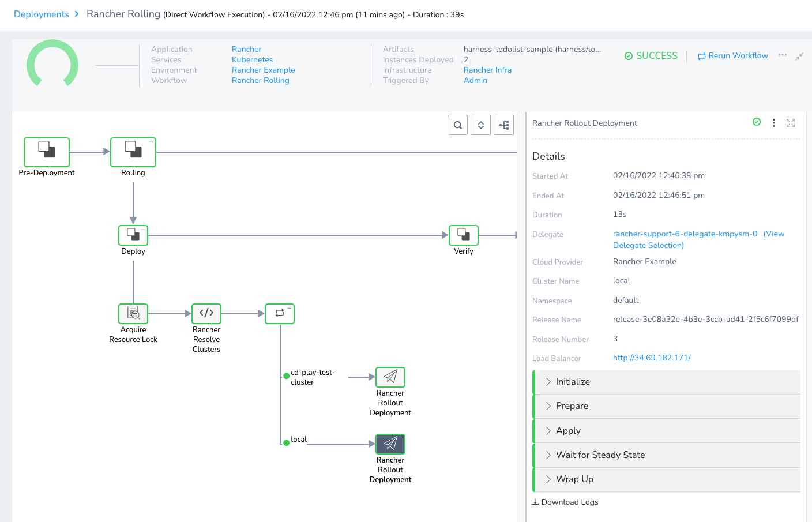The width and height of the screenshot is (812, 522).
Task: Open the Acquire Resource Lock node
Action: (x=133, y=314)
